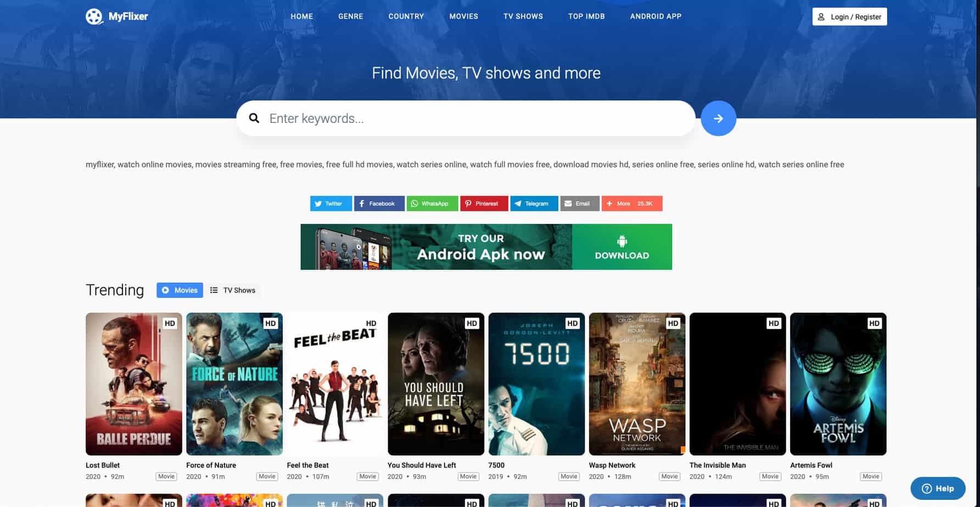Image resolution: width=980 pixels, height=507 pixels.
Task: Pin the page using Pinterest button
Action: [484, 204]
